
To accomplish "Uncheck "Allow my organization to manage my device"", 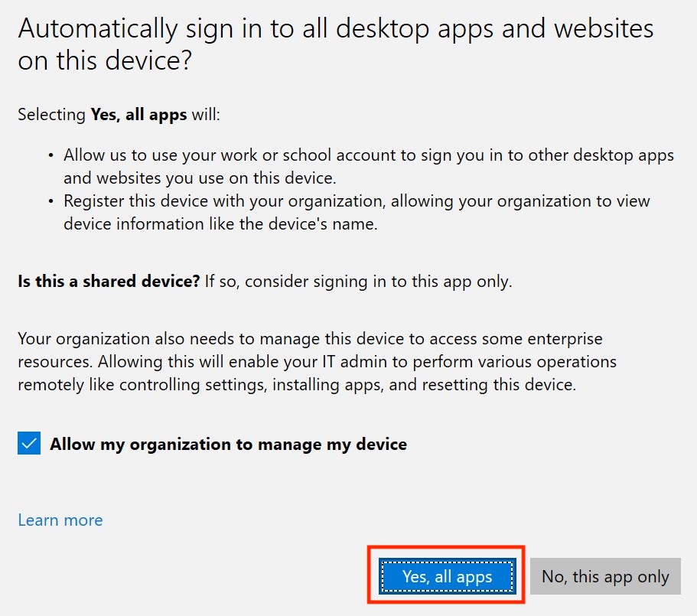I will [28, 442].
